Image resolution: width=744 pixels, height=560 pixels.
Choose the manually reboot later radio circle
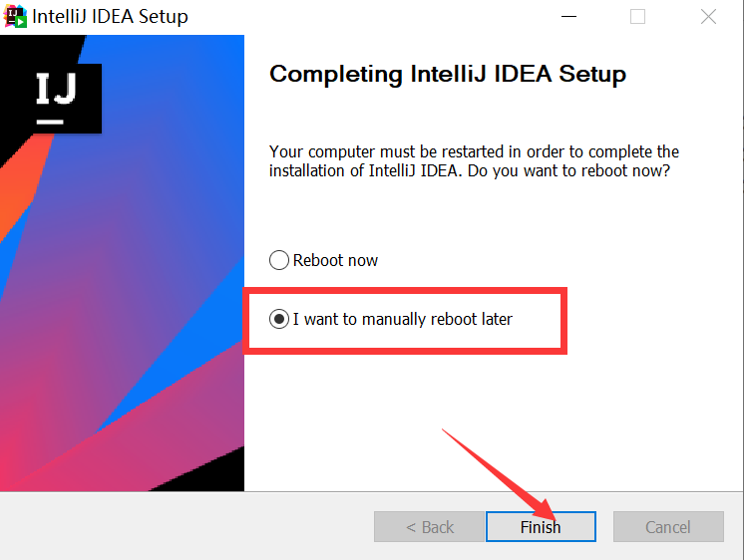click(279, 320)
